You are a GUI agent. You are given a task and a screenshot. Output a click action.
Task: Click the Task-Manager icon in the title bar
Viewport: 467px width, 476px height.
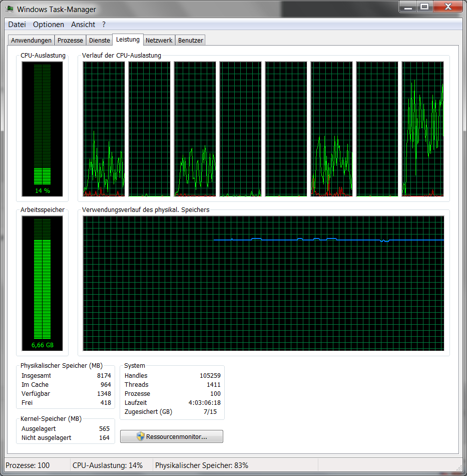[10, 9]
